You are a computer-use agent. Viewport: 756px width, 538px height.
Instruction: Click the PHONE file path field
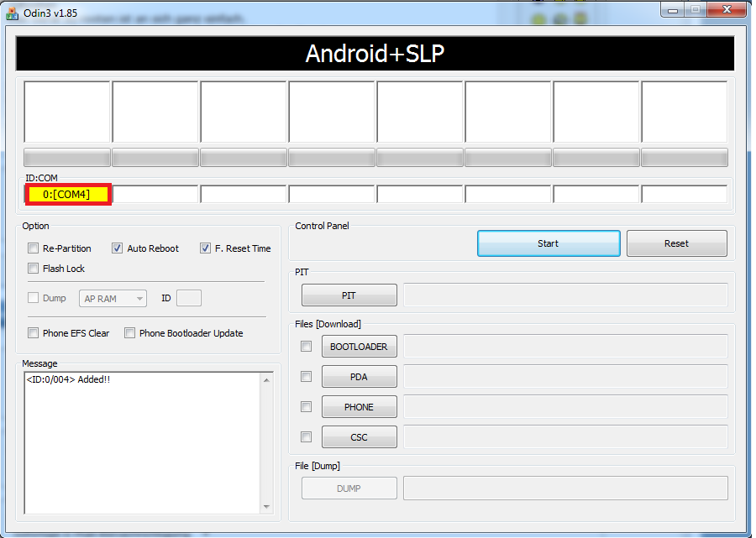point(565,407)
